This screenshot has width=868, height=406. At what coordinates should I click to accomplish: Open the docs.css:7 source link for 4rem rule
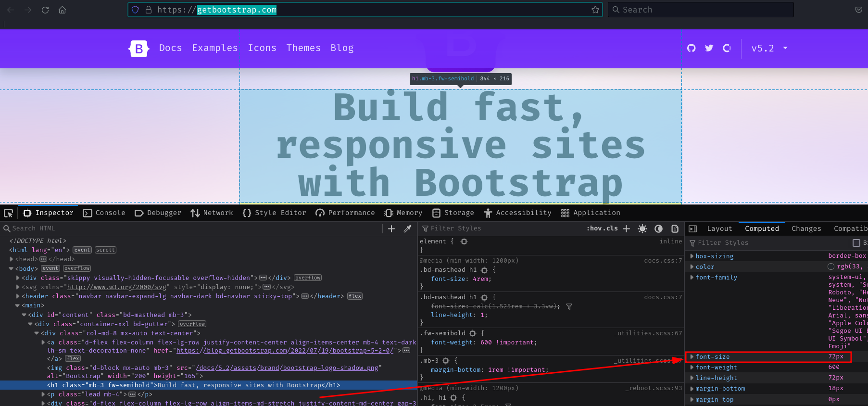point(663,261)
